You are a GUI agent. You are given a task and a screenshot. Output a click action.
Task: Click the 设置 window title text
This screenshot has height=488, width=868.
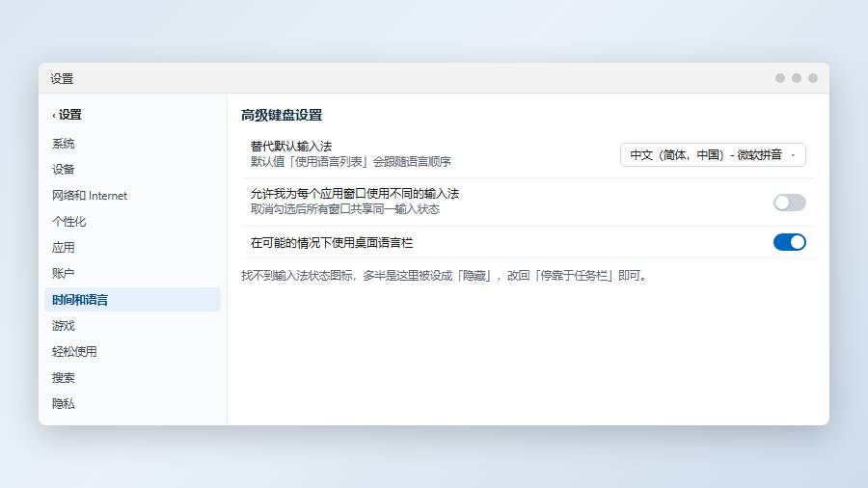click(62, 78)
